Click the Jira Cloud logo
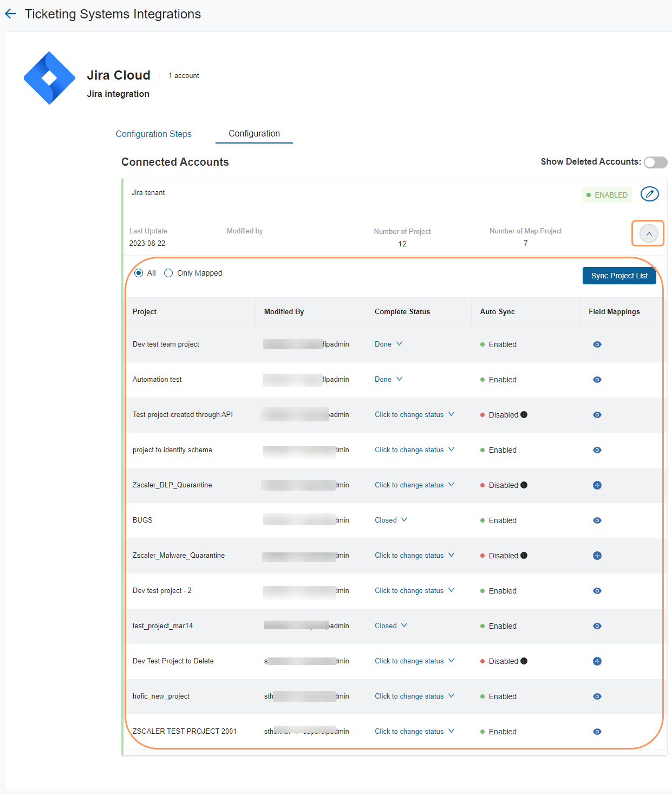Image resolution: width=672 pixels, height=795 pixels. point(49,78)
